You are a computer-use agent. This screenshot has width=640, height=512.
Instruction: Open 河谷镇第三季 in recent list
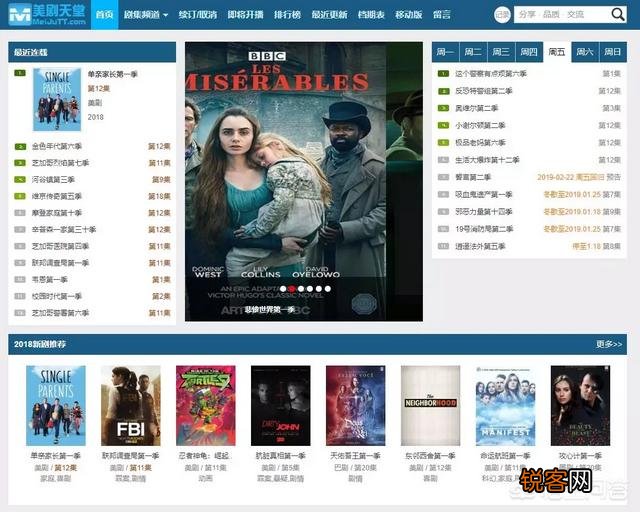(x=53, y=180)
